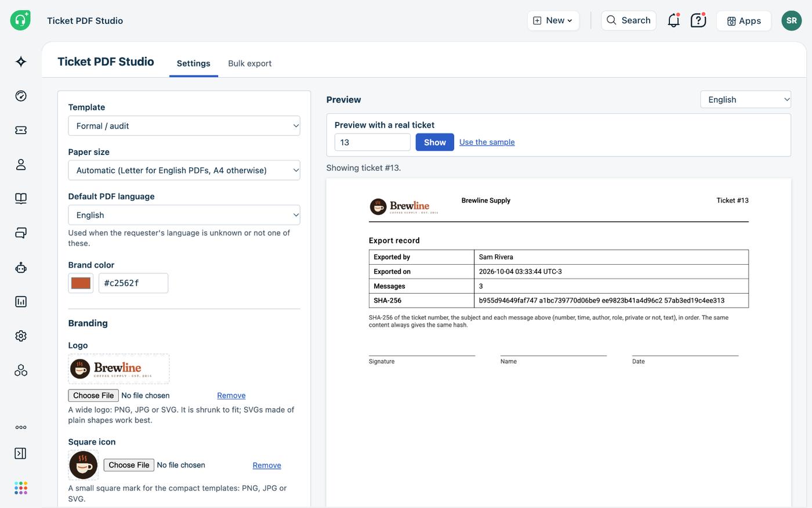This screenshot has width=812, height=508.
Task: Open the admin settings gear icon
Action: click(x=21, y=336)
